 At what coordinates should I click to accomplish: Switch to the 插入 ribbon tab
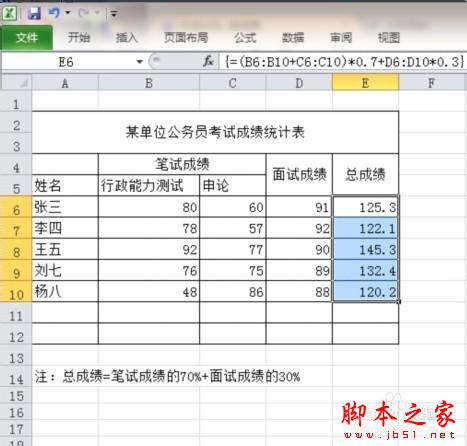126,38
